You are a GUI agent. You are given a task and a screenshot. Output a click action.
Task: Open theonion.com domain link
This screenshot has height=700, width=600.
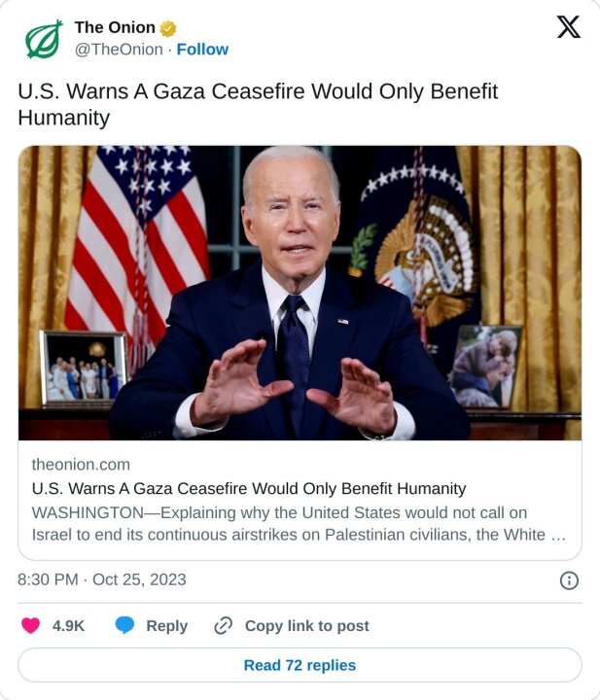pyautogui.click(x=81, y=465)
